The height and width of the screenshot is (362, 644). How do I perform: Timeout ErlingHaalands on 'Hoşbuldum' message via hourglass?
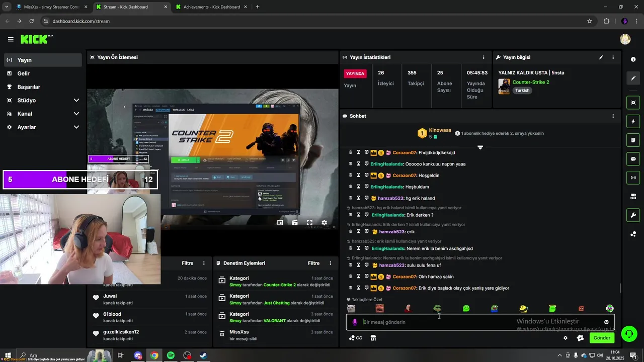pyautogui.click(x=359, y=187)
